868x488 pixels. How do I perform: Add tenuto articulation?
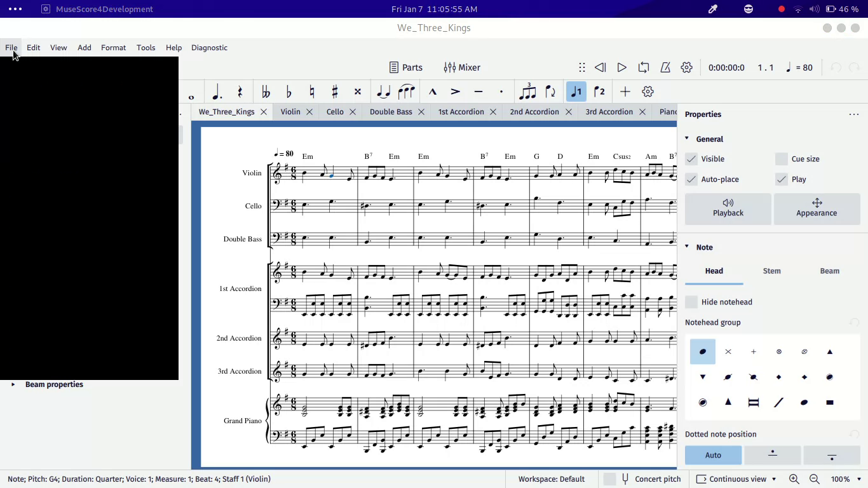coord(478,92)
